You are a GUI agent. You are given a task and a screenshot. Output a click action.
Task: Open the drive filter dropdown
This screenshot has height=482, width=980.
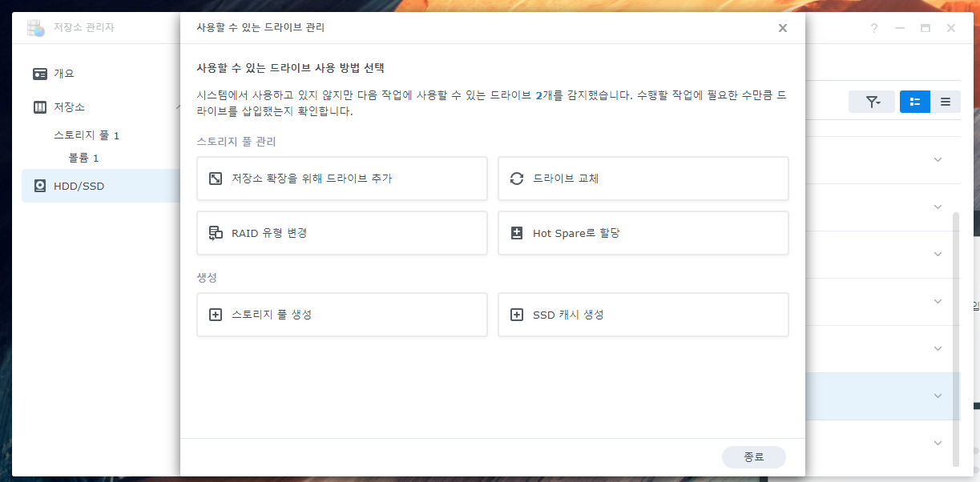point(872,102)
